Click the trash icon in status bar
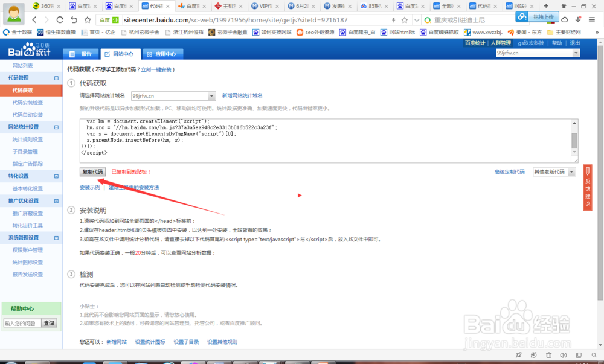Image resolution: width=604 pixels, height=364 pixels. pos(548,355)
